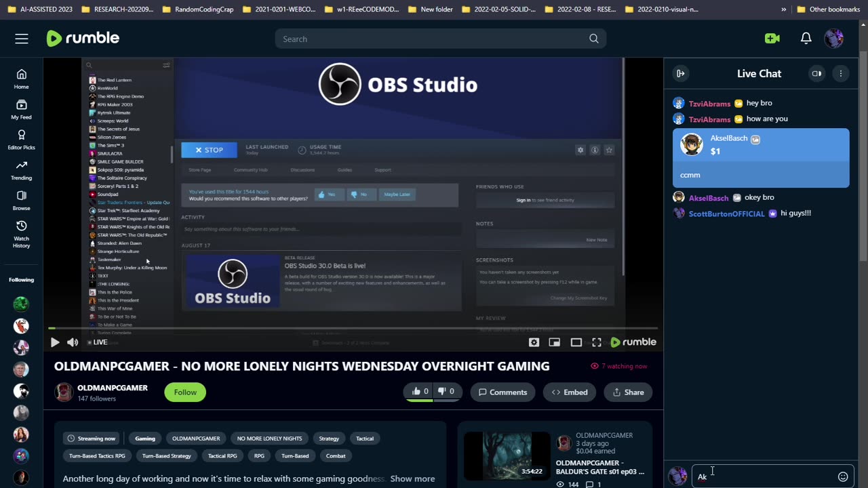Open the Embed options
868x488 pixels.
570,392
